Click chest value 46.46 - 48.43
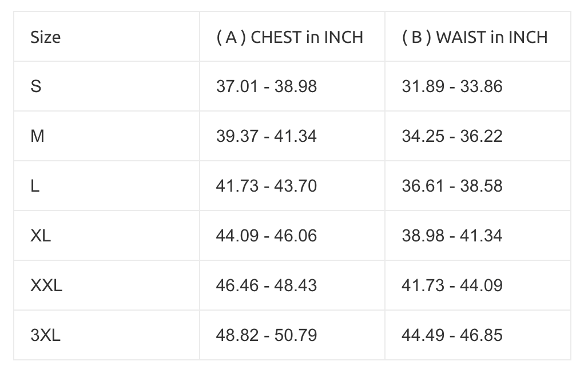The width and height of the screenshot is (588, 373). 266,285
